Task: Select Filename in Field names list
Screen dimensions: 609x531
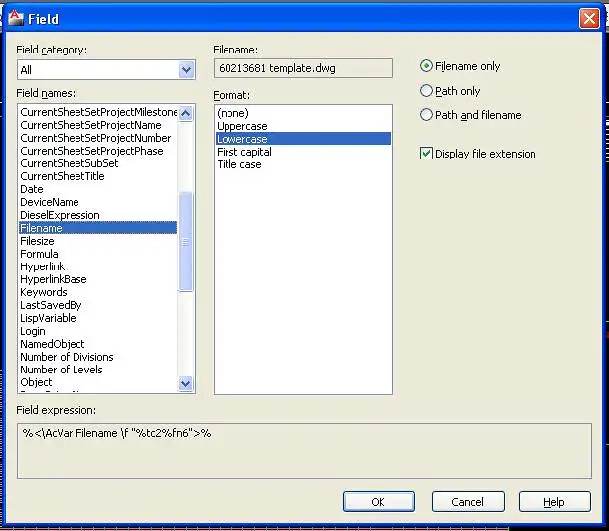Action: click(98, 228)
